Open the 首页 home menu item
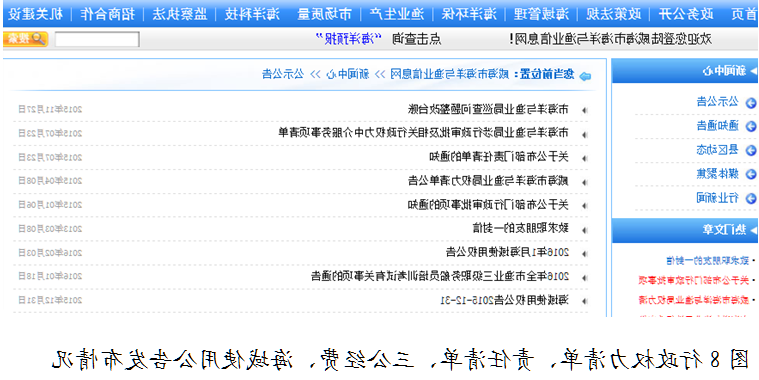The height and width of the screenshot is (380, 759). 744,15
